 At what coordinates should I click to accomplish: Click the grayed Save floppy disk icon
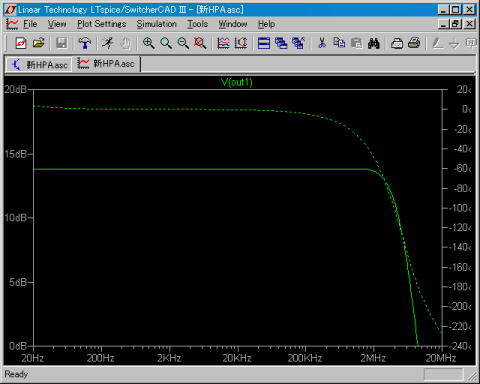[x=61, y=43]
